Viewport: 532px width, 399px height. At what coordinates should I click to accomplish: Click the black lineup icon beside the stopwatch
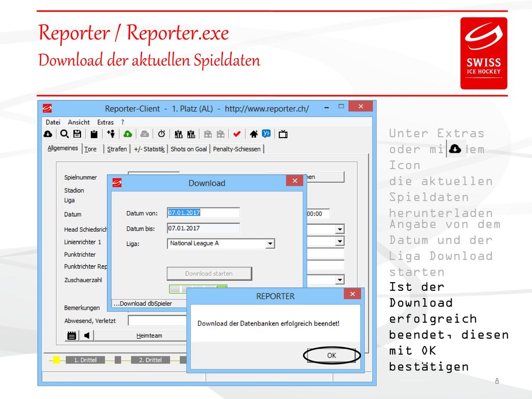179,135
